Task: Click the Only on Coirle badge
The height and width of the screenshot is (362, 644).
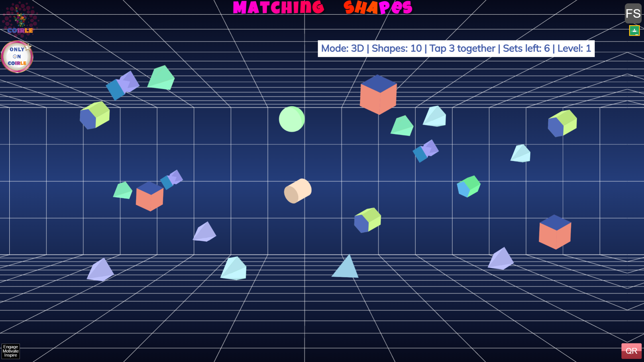Action: click(17, 57)
